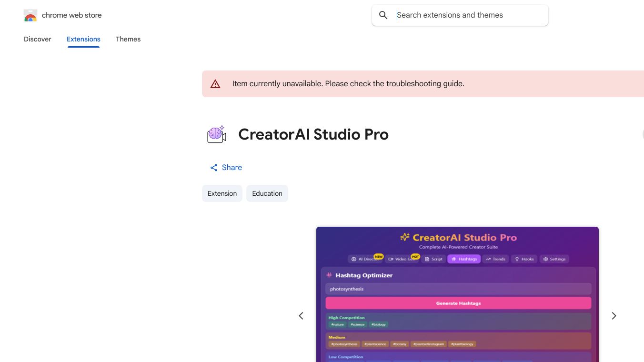Viewport: 644px width, 362px height.
Task: Show the previous screenshot with left arrow
Action: (301, 316)
